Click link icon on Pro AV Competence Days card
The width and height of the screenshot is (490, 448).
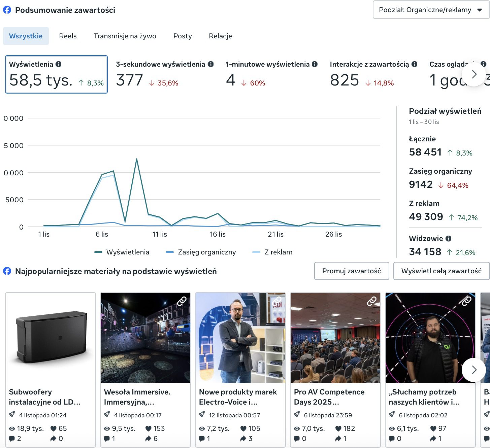point(371,301)
